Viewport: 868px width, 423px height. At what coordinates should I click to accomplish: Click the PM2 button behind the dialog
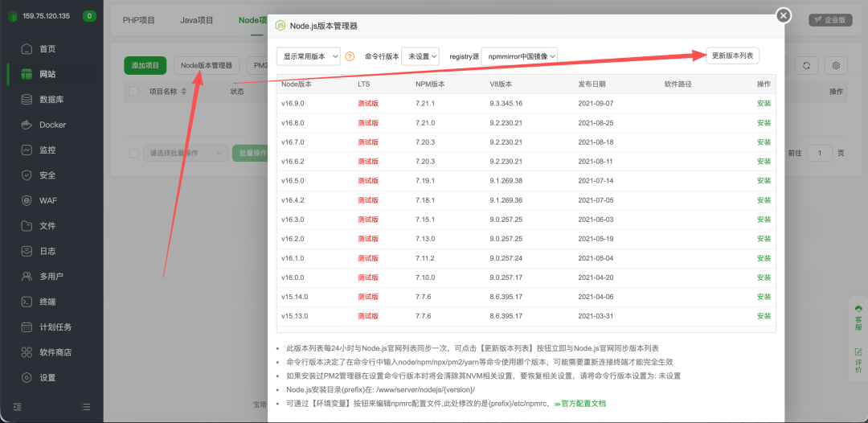click(257, 65)
